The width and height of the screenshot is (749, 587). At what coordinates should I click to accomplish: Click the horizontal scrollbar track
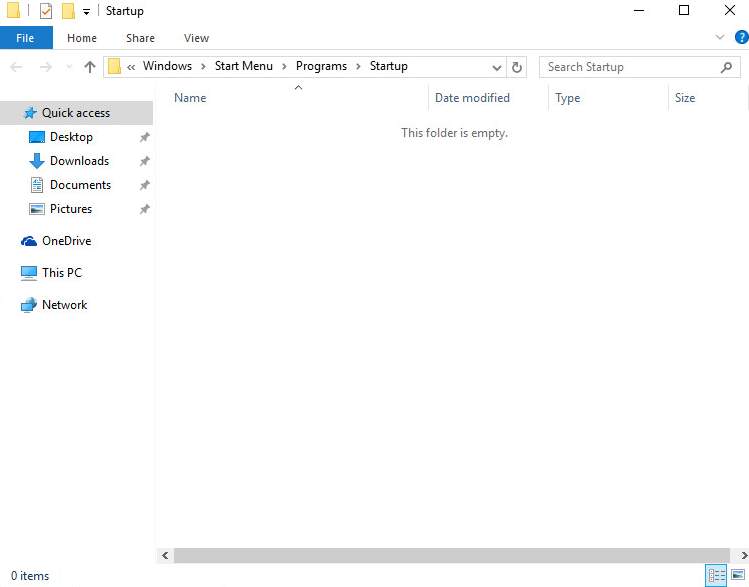[451, 555]
